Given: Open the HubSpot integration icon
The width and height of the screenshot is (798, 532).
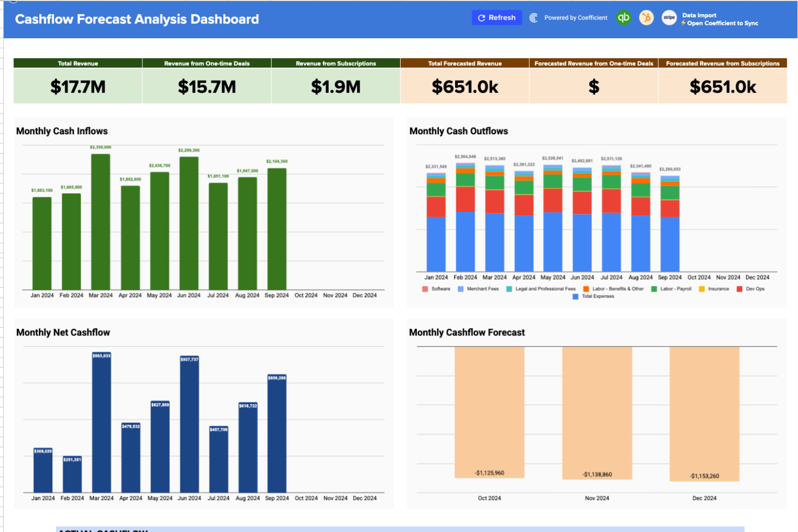Looking at the screenshot, I should click(x=646, y=17).
